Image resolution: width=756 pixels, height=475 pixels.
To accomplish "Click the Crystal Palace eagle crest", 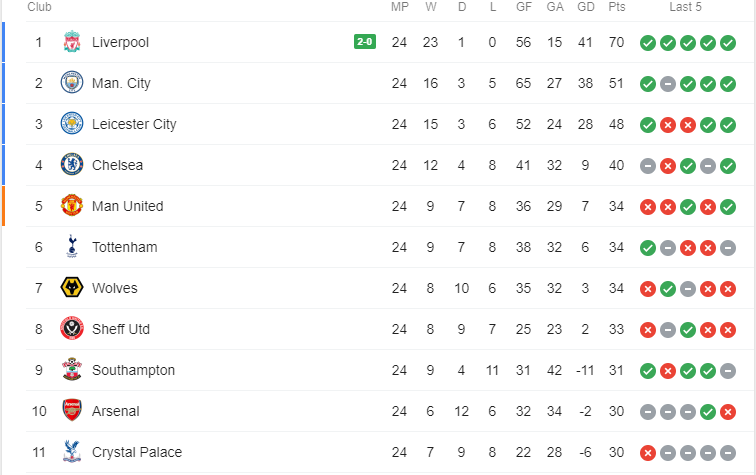I will (71, 452).
